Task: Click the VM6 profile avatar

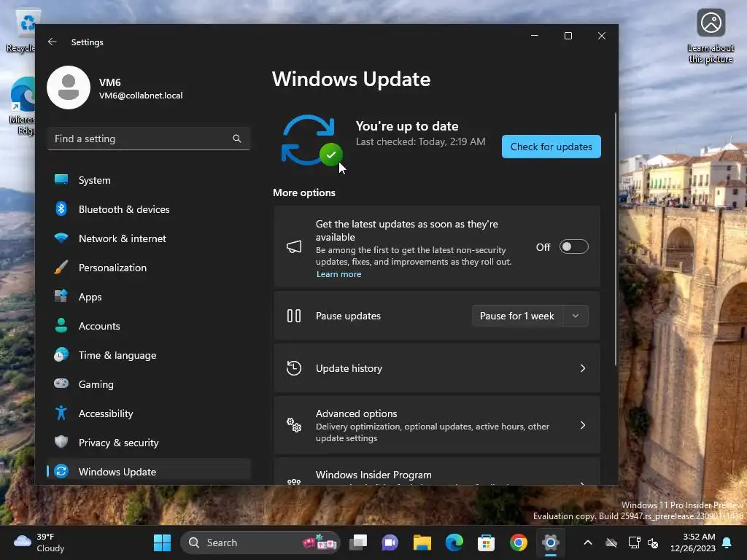Action: click(x=69, y=87)
